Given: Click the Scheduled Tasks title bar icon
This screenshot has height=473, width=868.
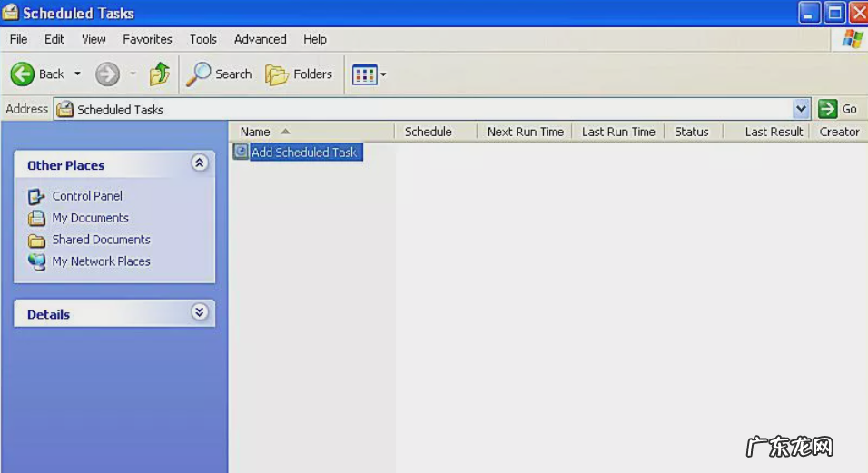Looking at the screenshot, I should pos(10,12).
